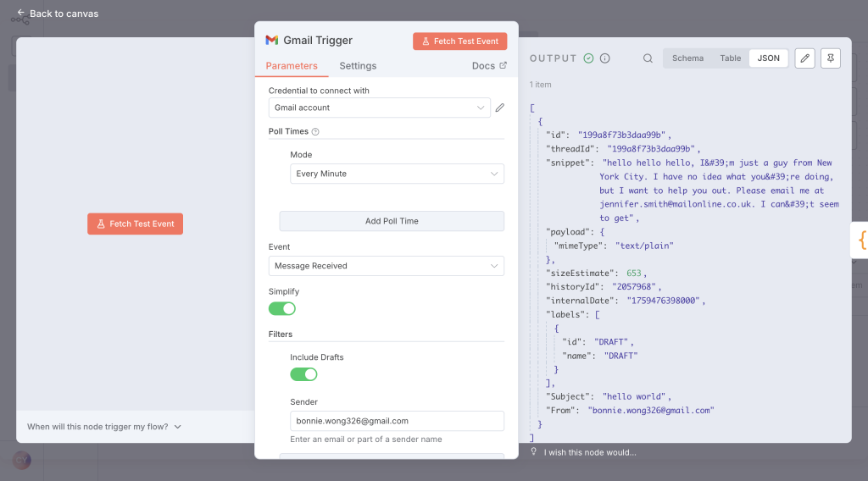Open Poll Times help tooltip icon

pos(315,131)
